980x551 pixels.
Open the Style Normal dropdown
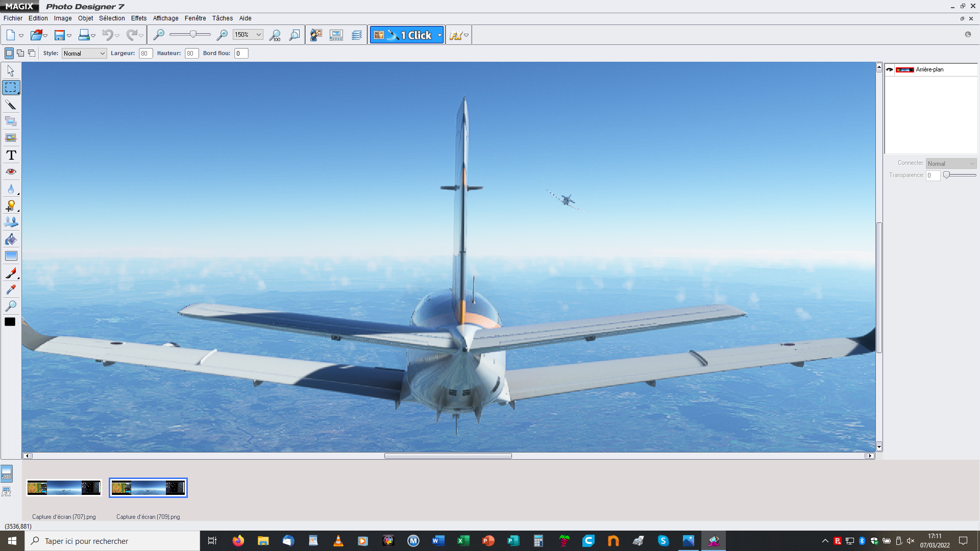coord(84,54)
